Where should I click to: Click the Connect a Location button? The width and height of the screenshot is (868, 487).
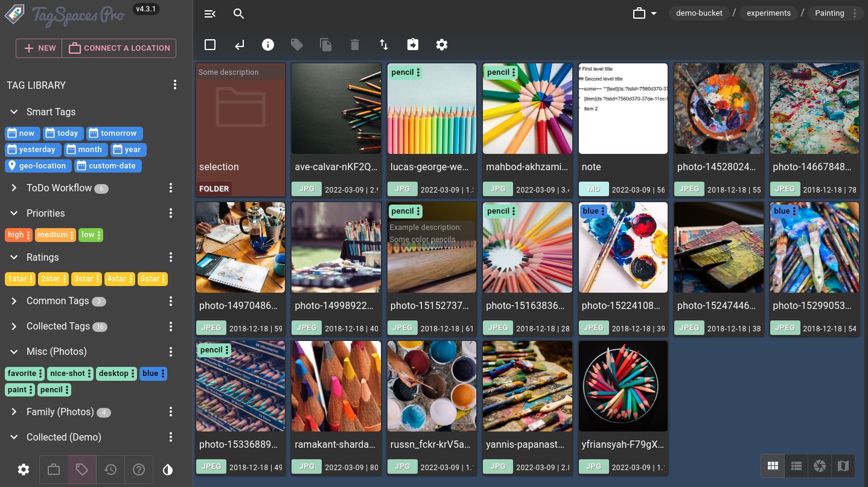(119, 48)
